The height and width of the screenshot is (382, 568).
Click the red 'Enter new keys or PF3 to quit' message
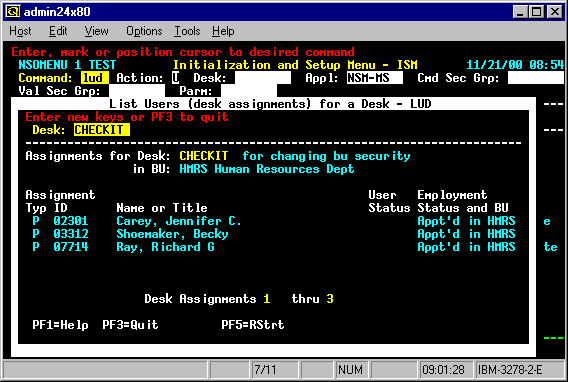[127, 117]
